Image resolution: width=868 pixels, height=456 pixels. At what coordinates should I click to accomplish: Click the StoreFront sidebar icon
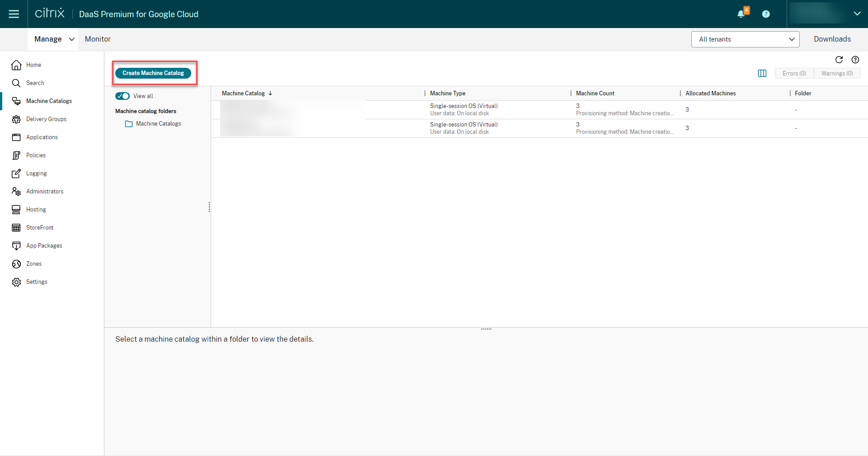16,228
